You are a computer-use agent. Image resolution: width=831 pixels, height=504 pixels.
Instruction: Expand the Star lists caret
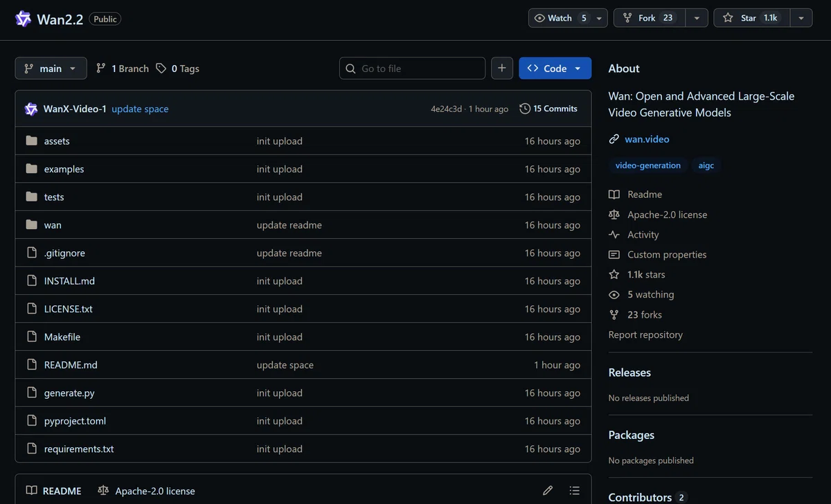801,18
